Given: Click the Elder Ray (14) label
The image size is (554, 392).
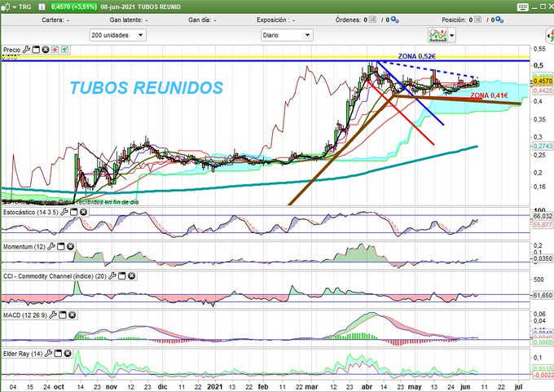Looking at the screenshot, I should pyautogui.click(x=23, y=354).
